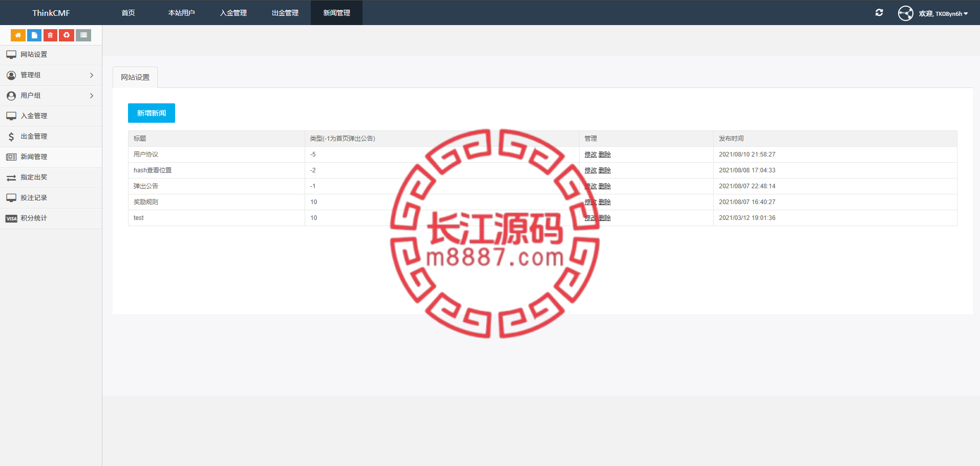Screen dimensions: 980x466
Task: Click 删除 for the hash查看位置 row
Action: 605,170
